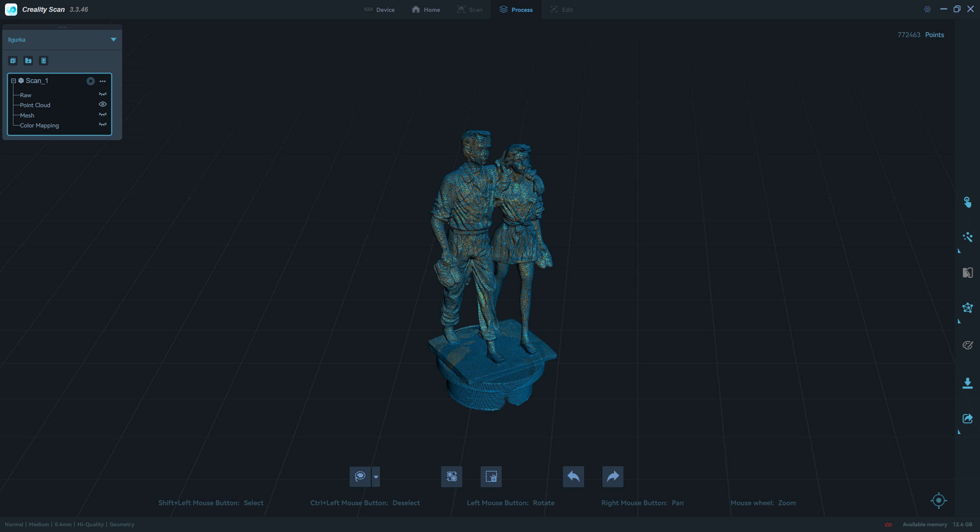Click the redo arrow button

click(613, 477)
